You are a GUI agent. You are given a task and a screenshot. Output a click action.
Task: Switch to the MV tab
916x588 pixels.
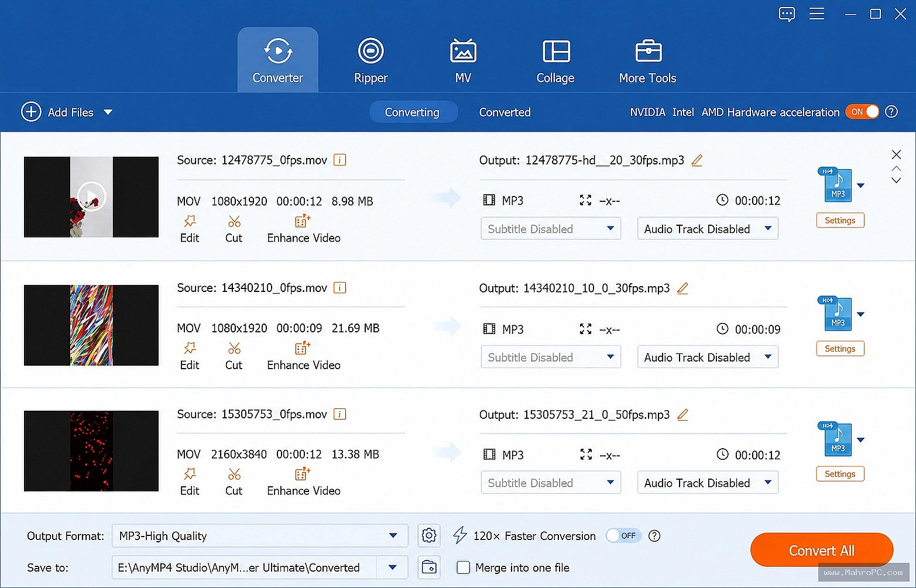tap(463, 61)
